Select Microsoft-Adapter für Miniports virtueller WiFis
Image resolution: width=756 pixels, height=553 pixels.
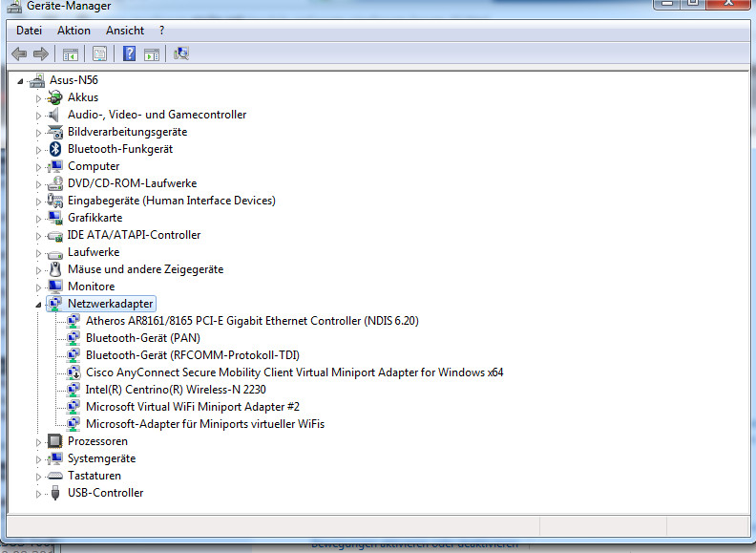click(x=205, y=424)
